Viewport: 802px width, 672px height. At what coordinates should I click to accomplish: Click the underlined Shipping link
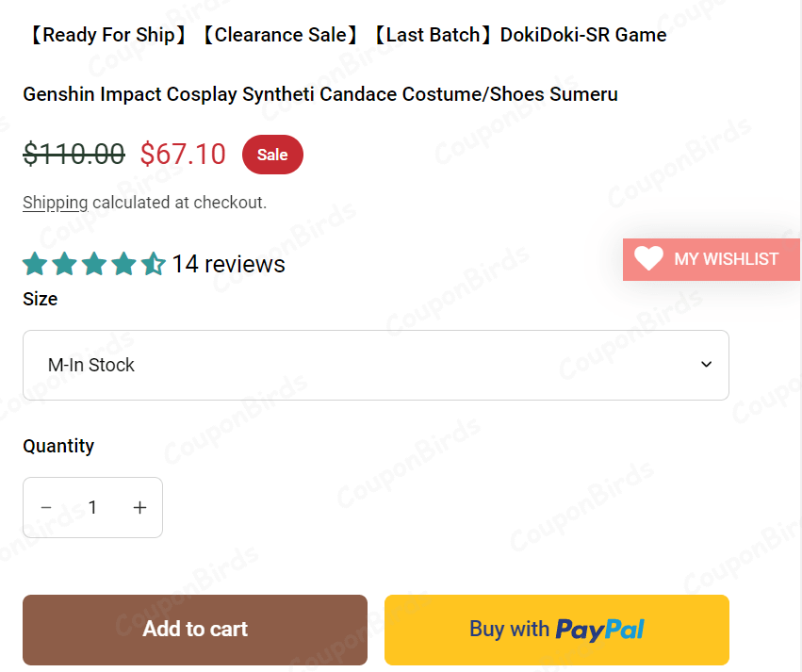tap(55, 203)
